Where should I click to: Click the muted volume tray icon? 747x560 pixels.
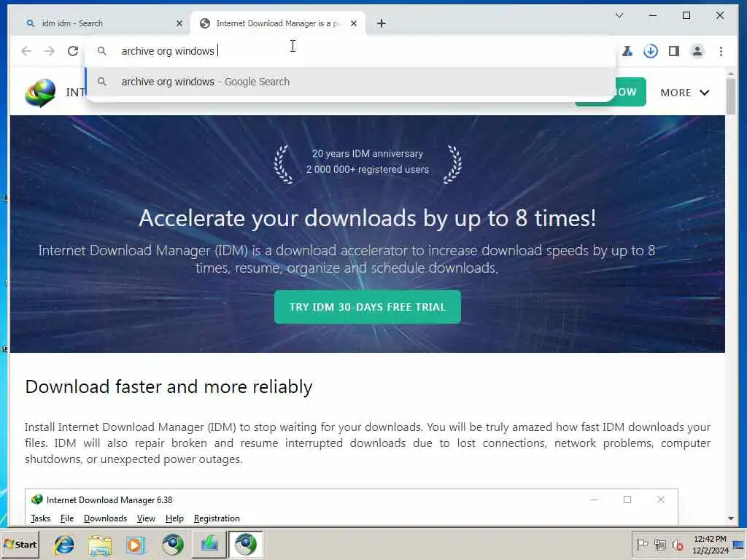pos(678,544)
